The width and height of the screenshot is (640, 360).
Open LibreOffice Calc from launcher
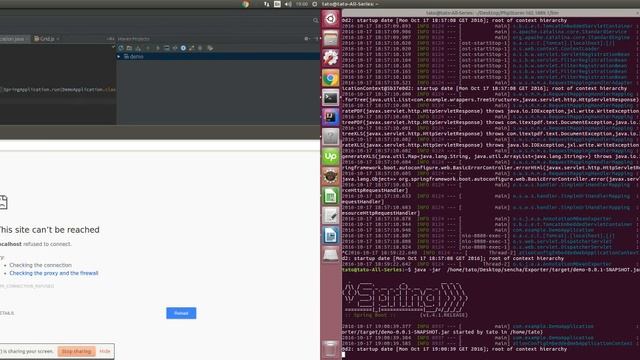coord(331,196)
